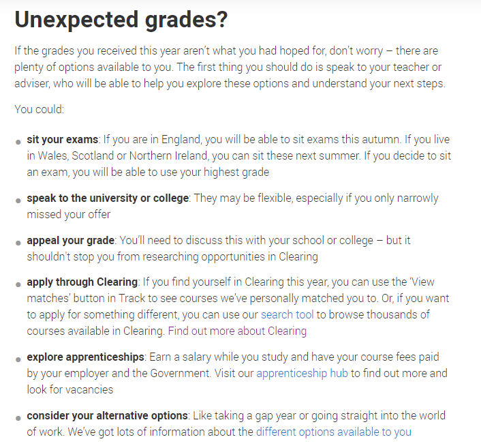This screenshot has height=448, width=481.
Task: Click the bold 'explore apprenticeships' text
Action: tap(86, 357)
